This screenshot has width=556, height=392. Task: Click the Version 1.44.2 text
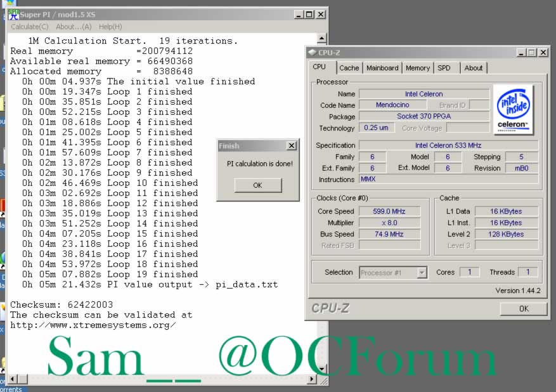[518, 291]
